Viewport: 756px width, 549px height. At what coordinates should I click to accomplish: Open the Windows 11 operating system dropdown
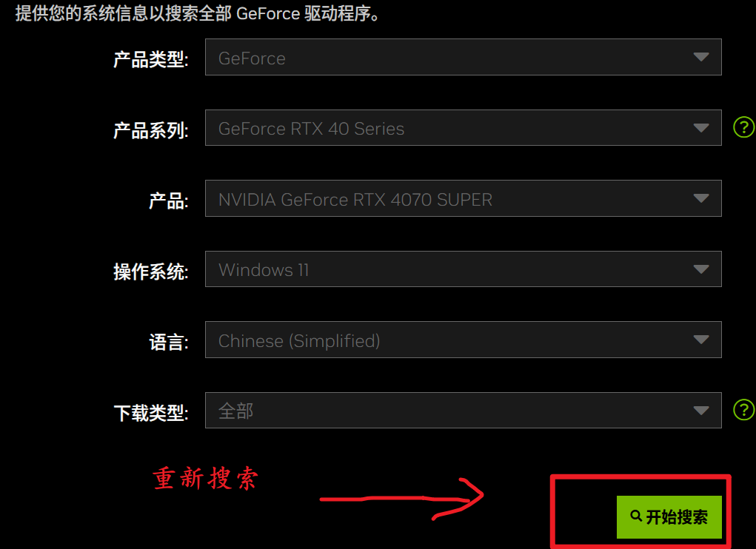click(x=464, y=269)
